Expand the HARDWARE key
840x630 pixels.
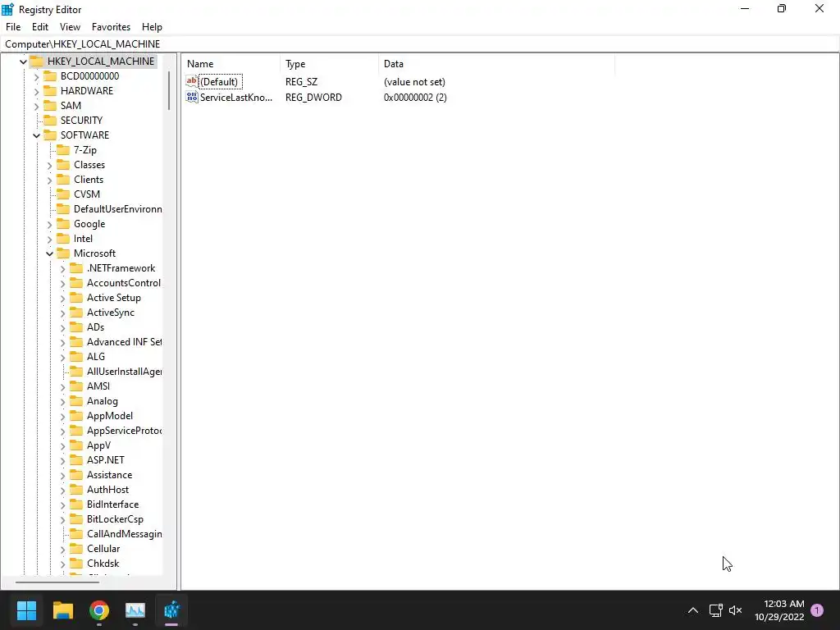(x=36, y=91)
